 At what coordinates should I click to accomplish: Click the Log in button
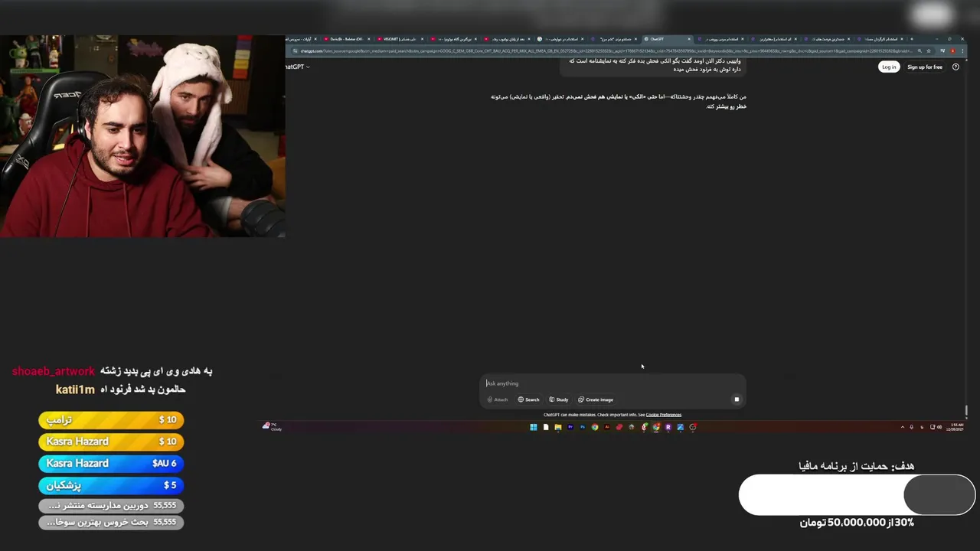tap(889, 67)
